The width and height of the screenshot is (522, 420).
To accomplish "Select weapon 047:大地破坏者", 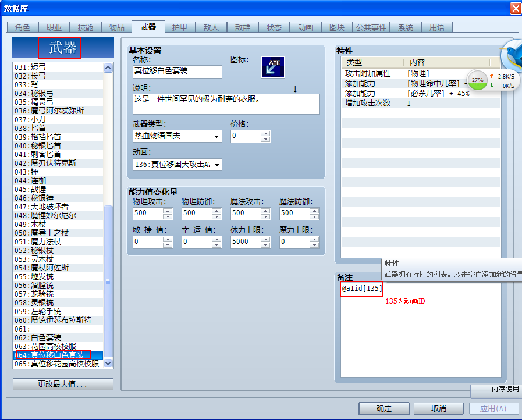I will [58, 207].
